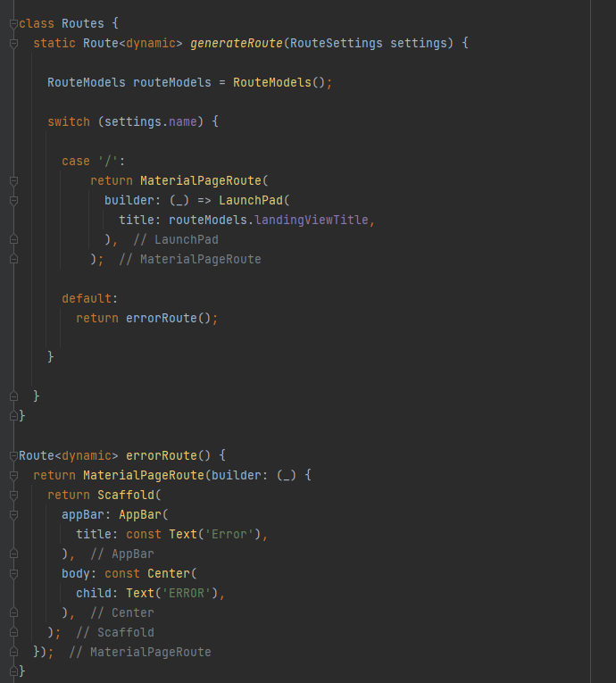Image resolution: width=616 pixels, height=683 pixels.
Task: Click fold end marker beside // LaunchPad comment
Action: [13, 239]
